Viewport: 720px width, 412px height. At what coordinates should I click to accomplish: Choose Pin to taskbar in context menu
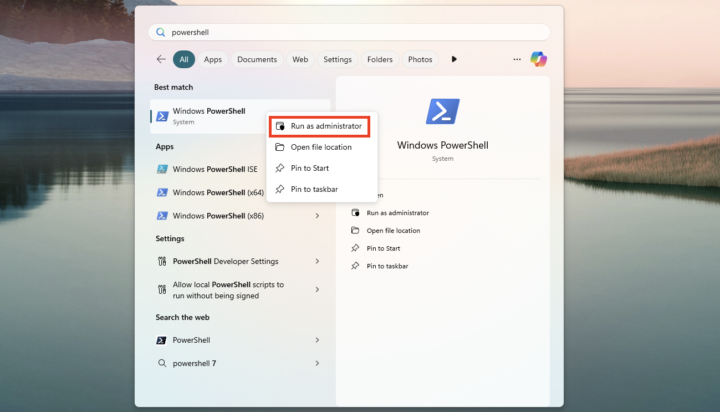321,189
